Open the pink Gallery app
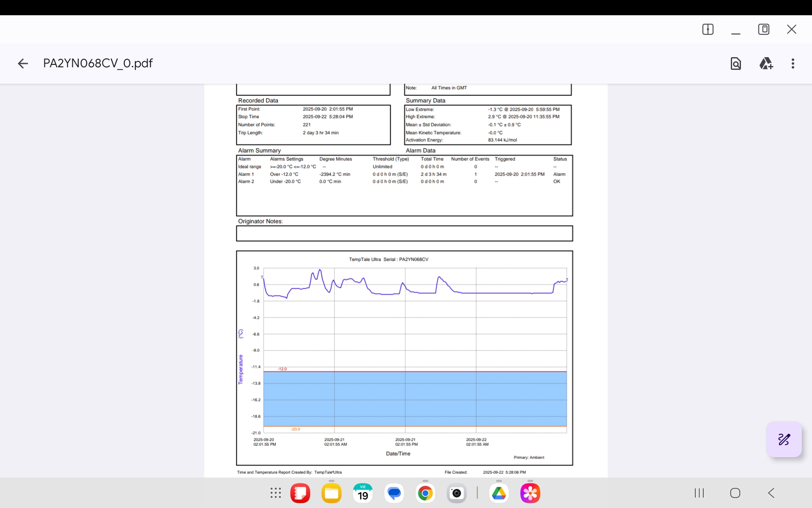The image size is (812, 508). pos(530,493)
